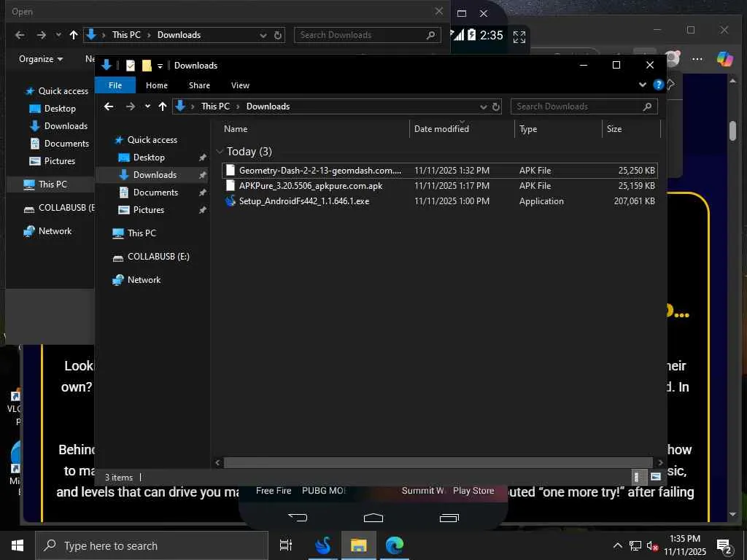Open Task View from taskbar
Screen dimensions: 747x560
point(286,545)
